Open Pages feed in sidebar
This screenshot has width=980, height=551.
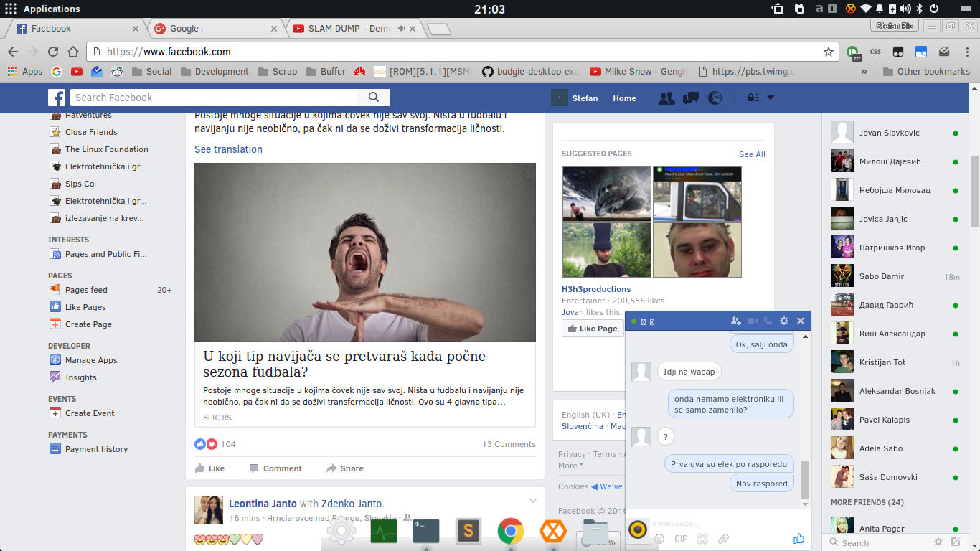79,290
